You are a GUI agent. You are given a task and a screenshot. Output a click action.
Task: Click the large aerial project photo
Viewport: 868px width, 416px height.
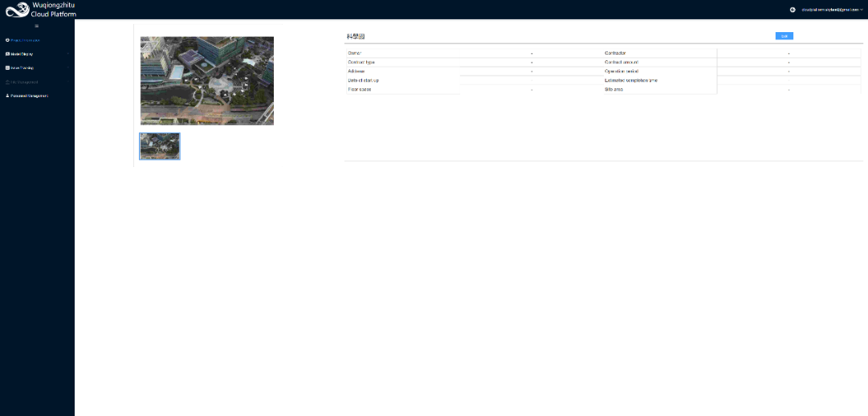(207, 81)
